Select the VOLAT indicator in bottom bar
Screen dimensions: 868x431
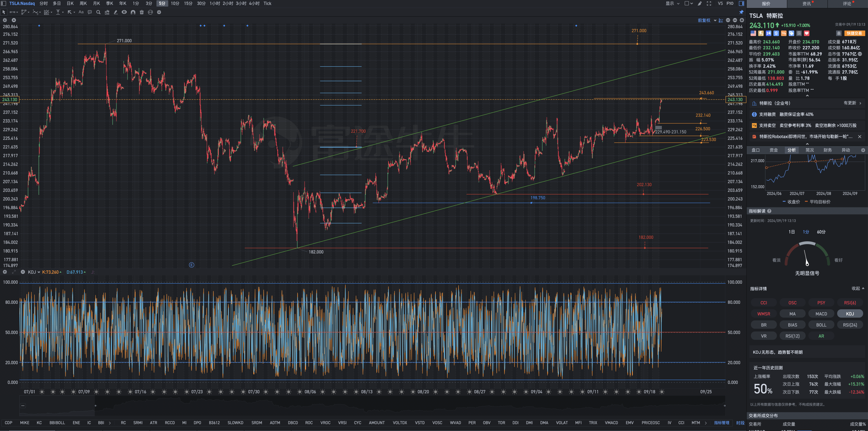point(562,423)
